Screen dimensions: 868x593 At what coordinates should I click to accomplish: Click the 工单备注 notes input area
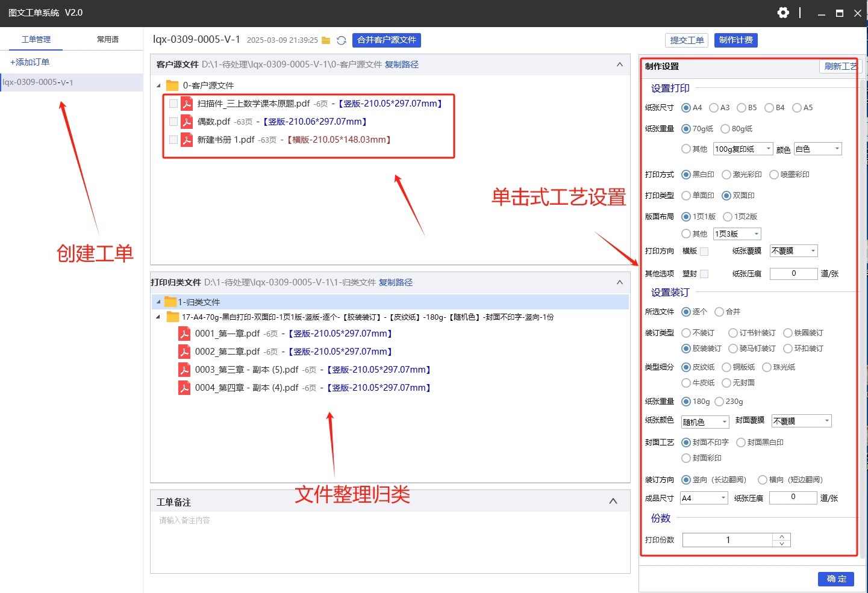click(x=390, y=542)
